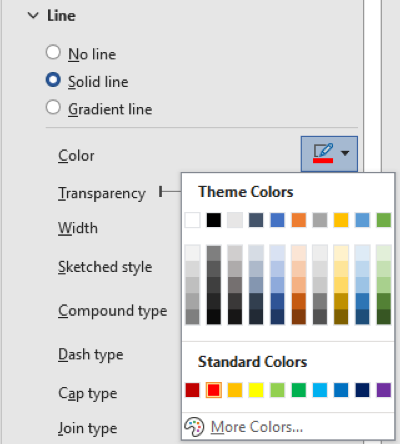
Task: Pick the white theme color swatch
Action: pyautogui.click(x=193, y=220)
